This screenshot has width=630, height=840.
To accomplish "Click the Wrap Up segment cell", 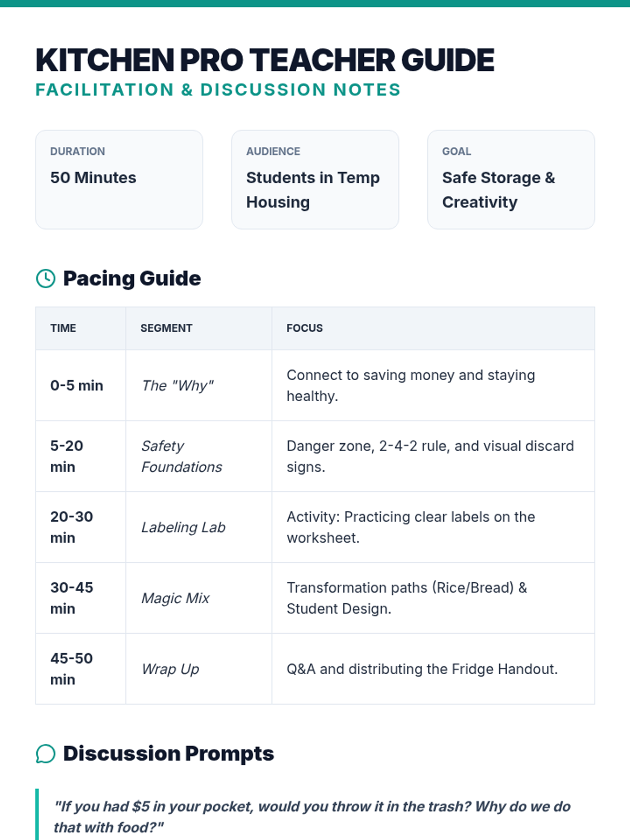I will [170, 669].
